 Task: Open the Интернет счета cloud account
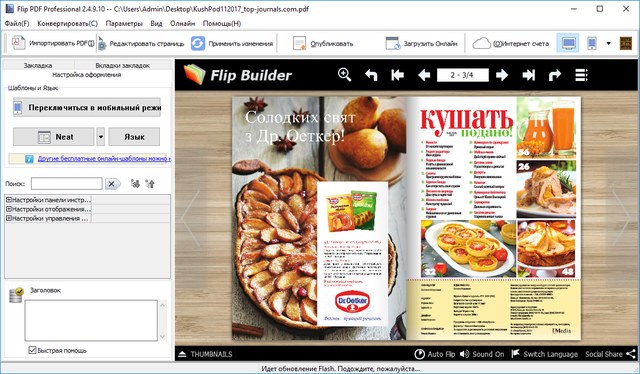coord(510,43)
